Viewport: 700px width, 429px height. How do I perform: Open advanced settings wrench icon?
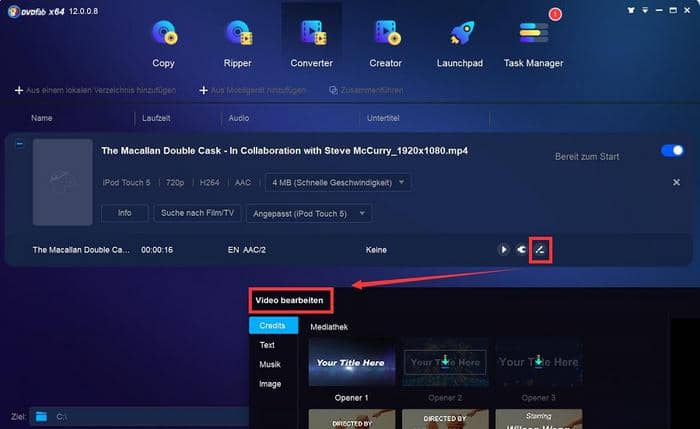click(521, 250)
